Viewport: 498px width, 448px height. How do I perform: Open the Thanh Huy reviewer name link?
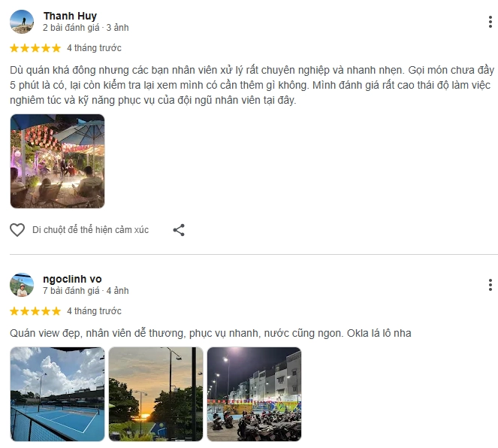[70, 16]
